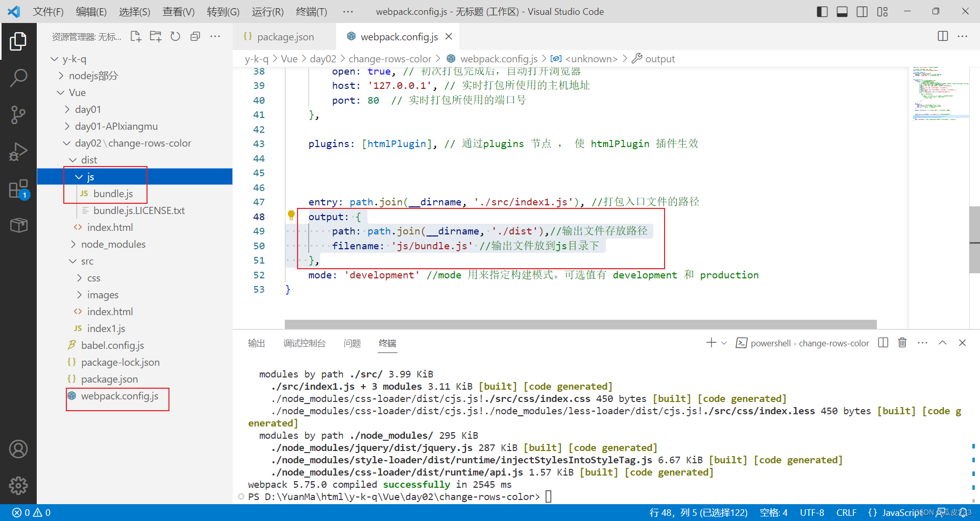Kill the terminal with trash icon
This screenshot has height=521, width=980.
pyautogui.click(x=902, y=343)
